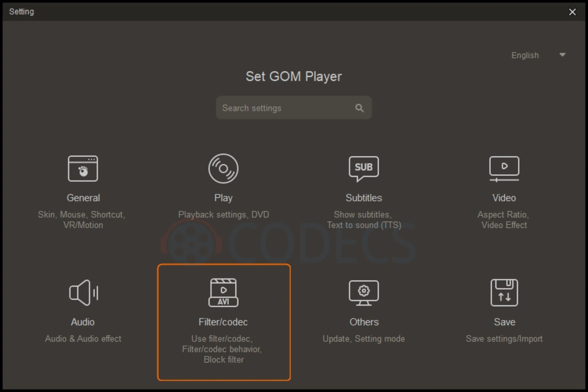Close the Setting window
The image size is (588, 392).
click(x=572, y=12)
